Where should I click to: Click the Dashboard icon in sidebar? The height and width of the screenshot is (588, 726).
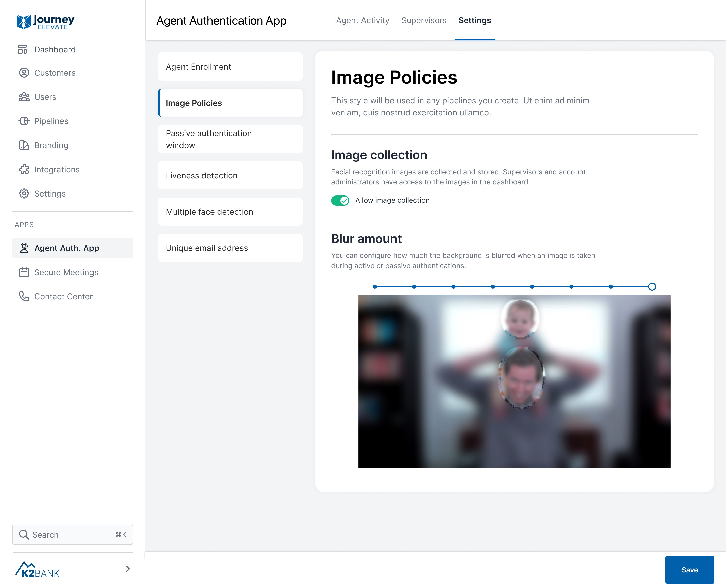click(22, 49)
